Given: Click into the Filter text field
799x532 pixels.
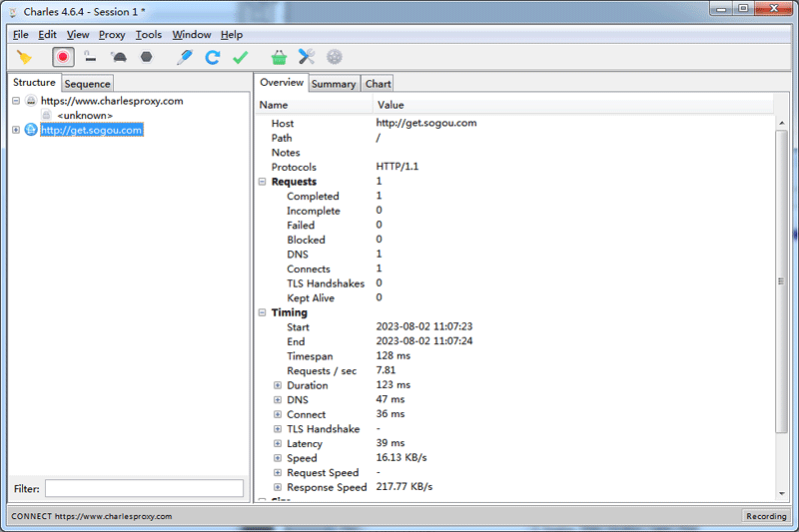Looking at the screenshot, I should coord(144,488).
